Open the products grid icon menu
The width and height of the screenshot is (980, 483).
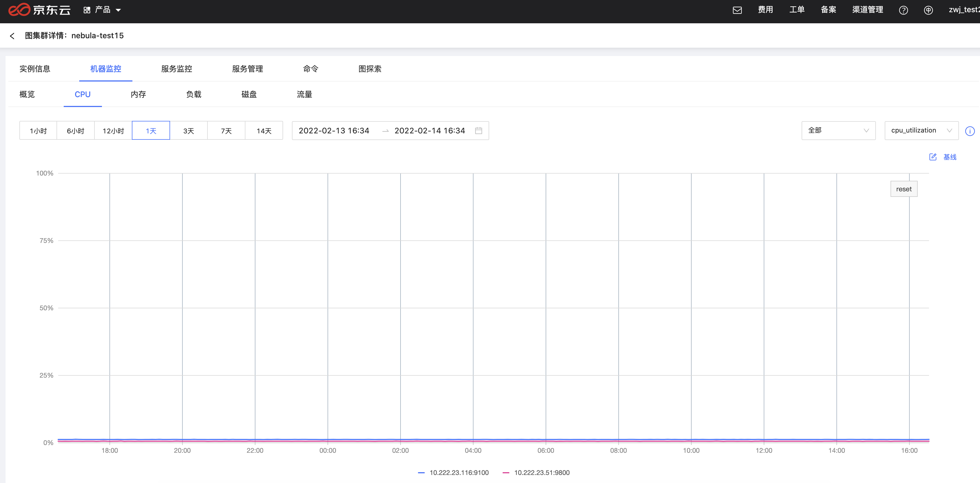[87, 10]
